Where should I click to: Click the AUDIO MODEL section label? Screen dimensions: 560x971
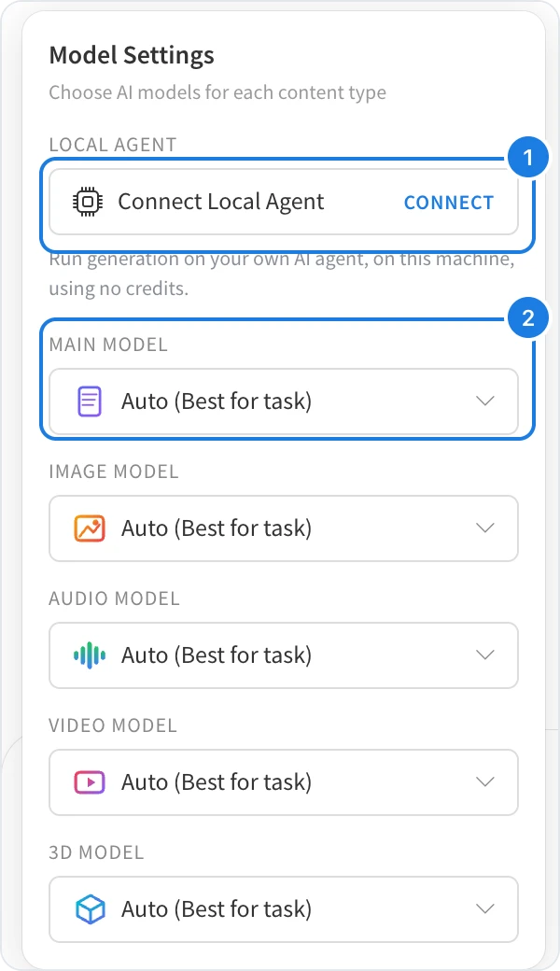[x=115, y=598]
